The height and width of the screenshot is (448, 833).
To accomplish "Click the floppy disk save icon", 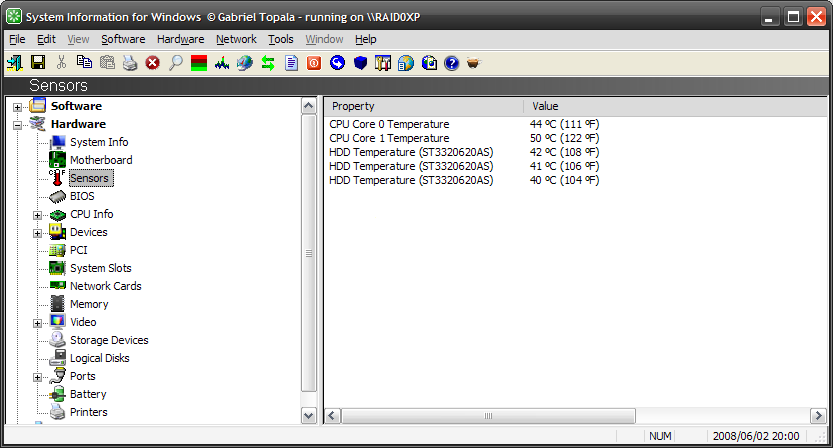I will (38, 63).
